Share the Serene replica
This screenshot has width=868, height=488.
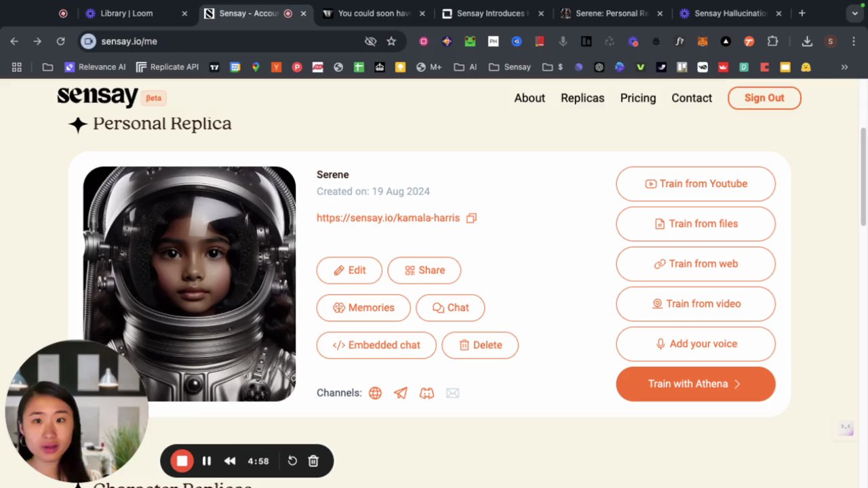click(425, 270)
